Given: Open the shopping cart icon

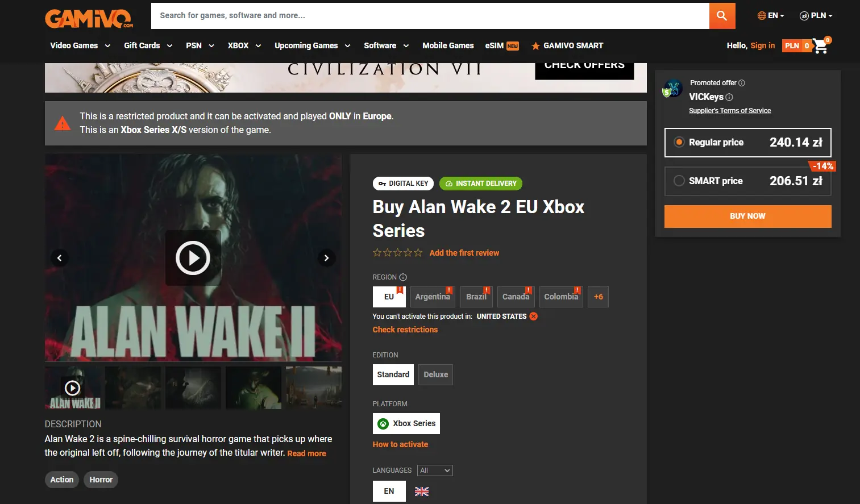Looking at the screenshot, I should pos(821,45).
